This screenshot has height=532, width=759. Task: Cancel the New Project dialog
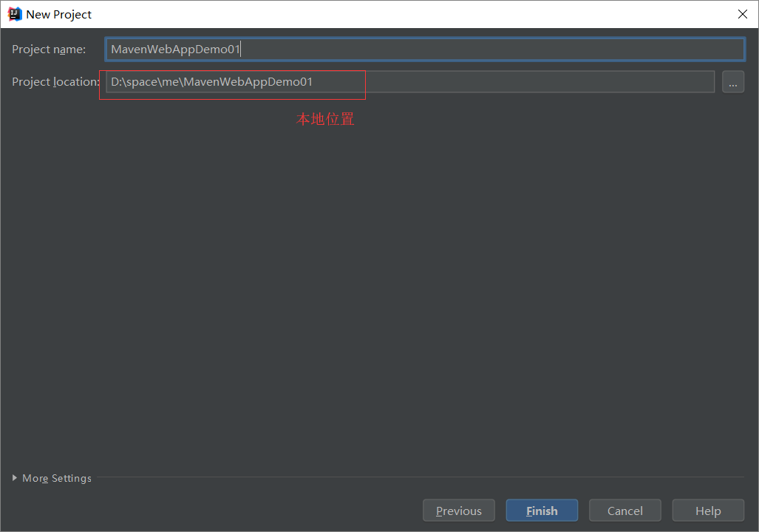[x=624, y=510]
